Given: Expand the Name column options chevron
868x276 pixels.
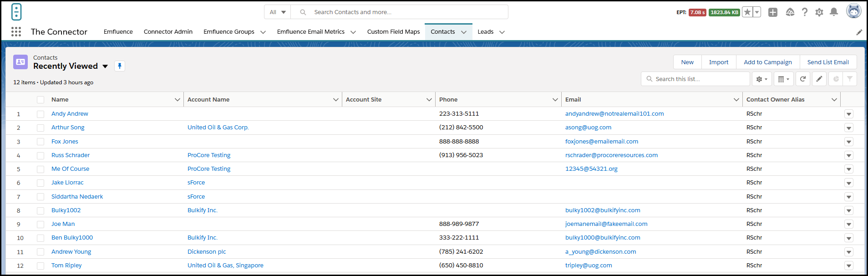Looking at the screenshot, I should coord(178,100).
